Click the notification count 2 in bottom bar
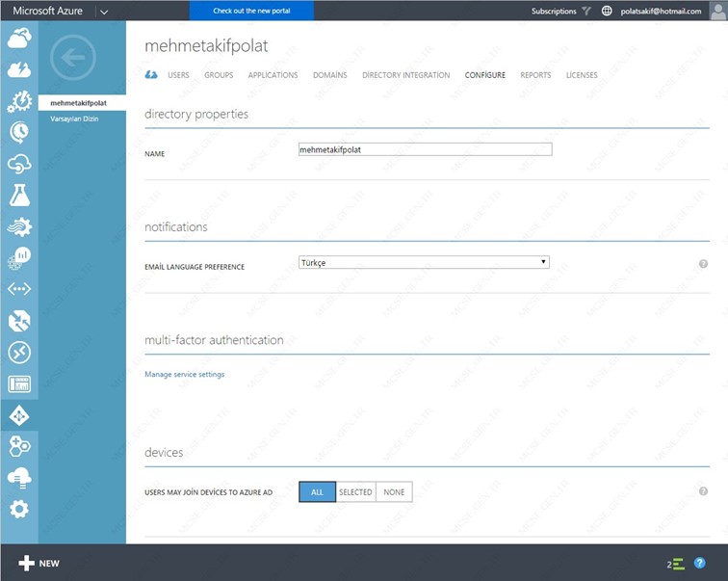The width and height of the screenshot is (728, 581). pos(669,565)
